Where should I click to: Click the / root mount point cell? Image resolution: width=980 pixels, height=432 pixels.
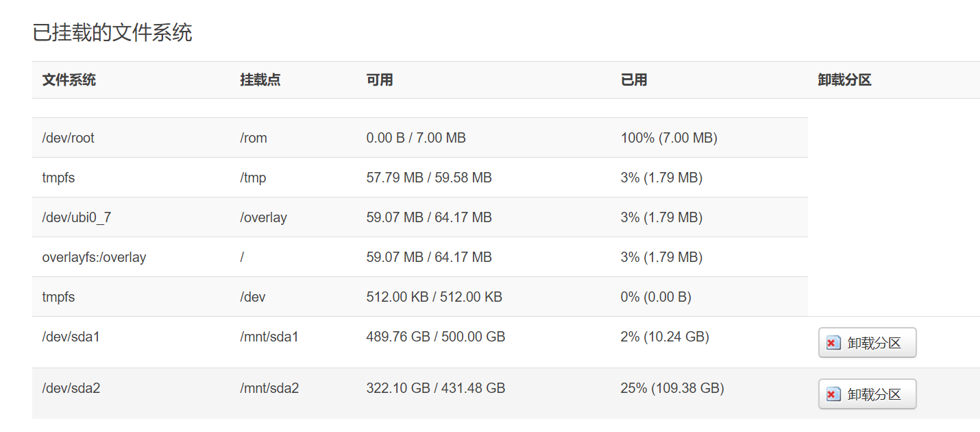coord(242,257)
